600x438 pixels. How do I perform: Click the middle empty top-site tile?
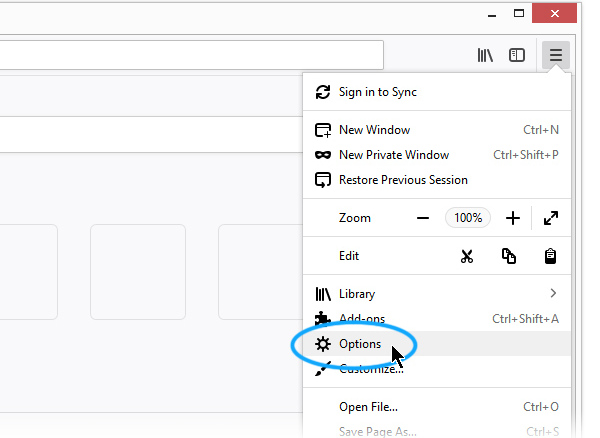138,272
